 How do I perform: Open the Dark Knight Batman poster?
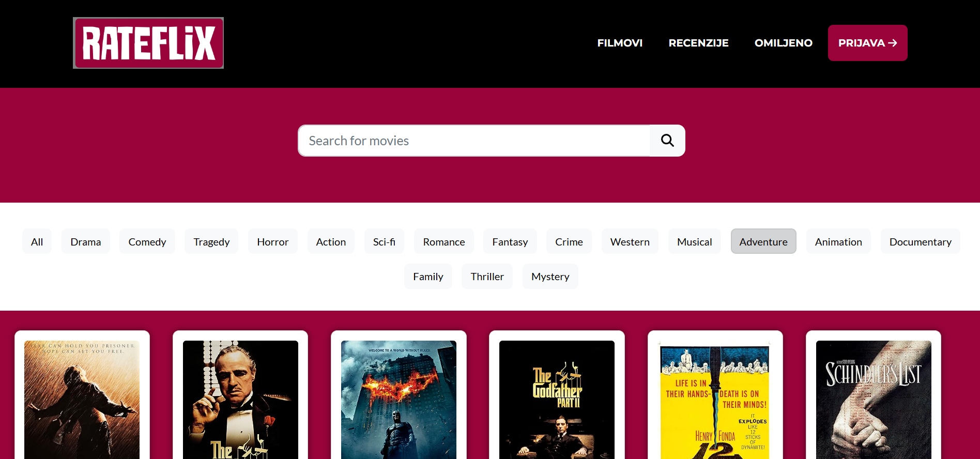point(399,400)
